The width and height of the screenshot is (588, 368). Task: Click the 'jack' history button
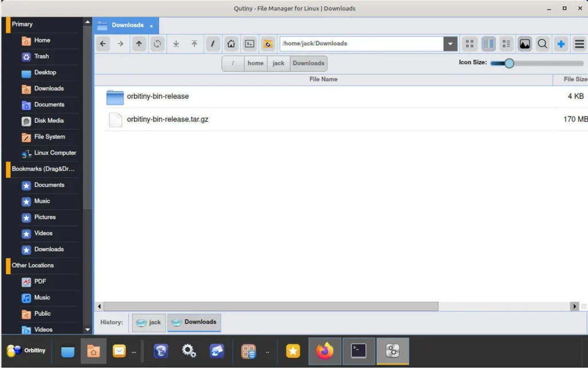149,323
